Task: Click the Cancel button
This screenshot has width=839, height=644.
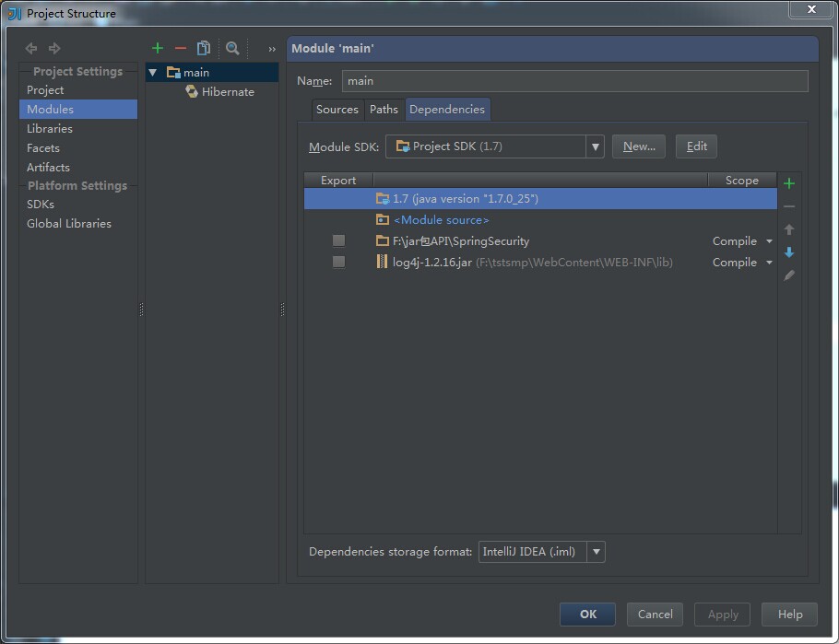Action: click(x=655, y=614)
